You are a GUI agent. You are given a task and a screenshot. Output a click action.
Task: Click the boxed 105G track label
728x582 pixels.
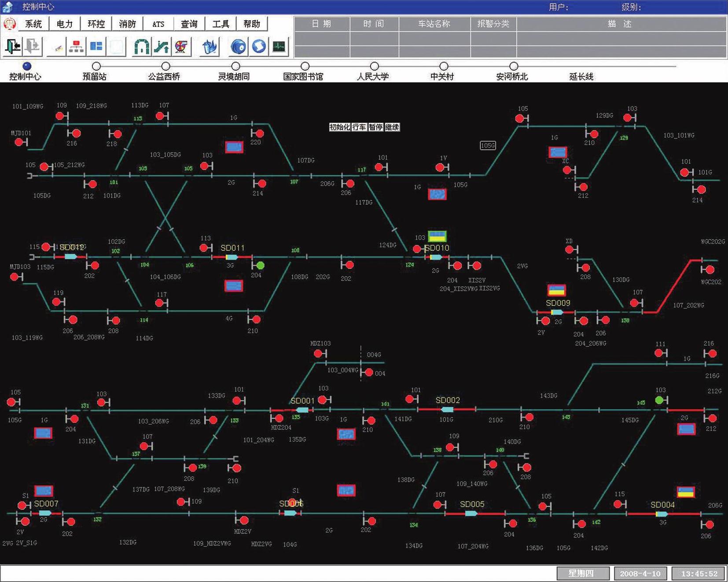coord(488,146)
